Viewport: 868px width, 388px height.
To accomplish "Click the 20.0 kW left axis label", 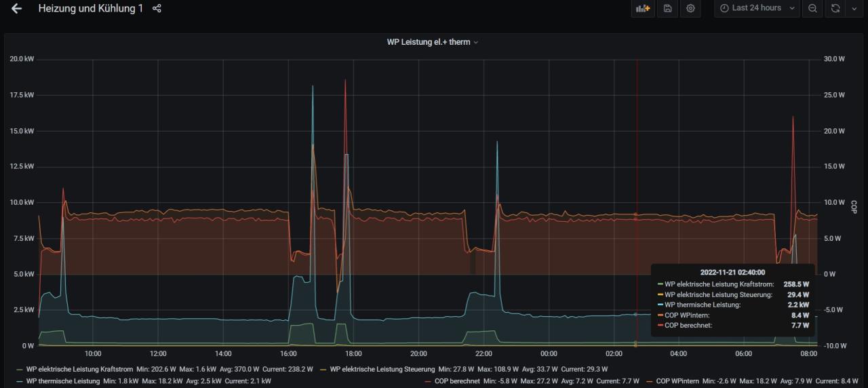I will [x=22, y=60].
